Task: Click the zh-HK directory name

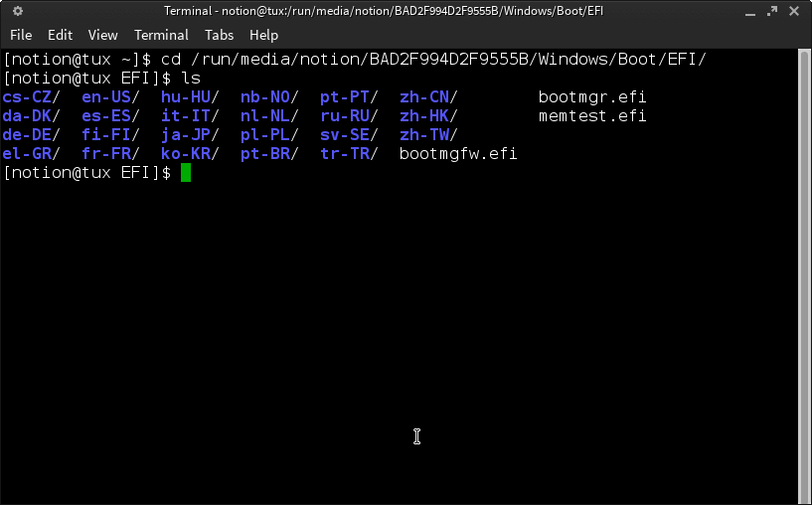Action: [x=424, y=116]
